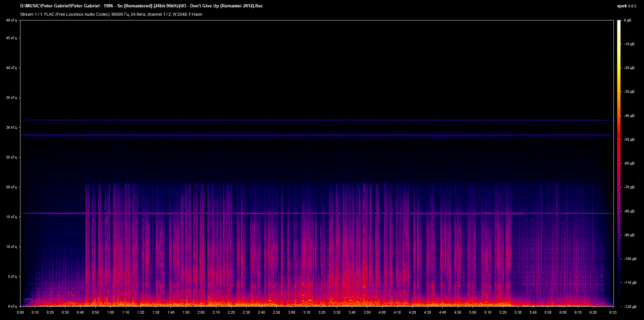This screenshot has width=644, height=320.
Task: Select the 20 kHz frequency label
Action: click(11, 187)
